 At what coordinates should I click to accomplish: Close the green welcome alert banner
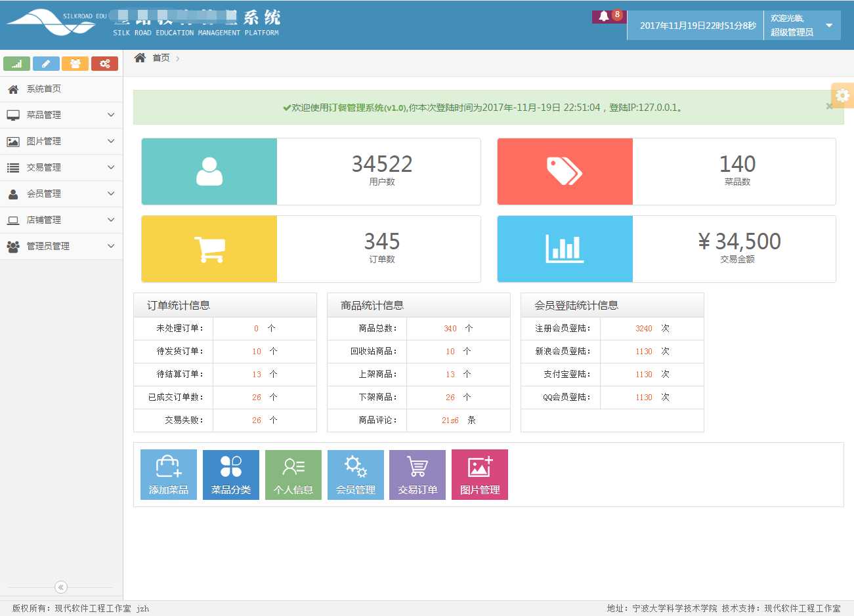[x=830, y=106]
